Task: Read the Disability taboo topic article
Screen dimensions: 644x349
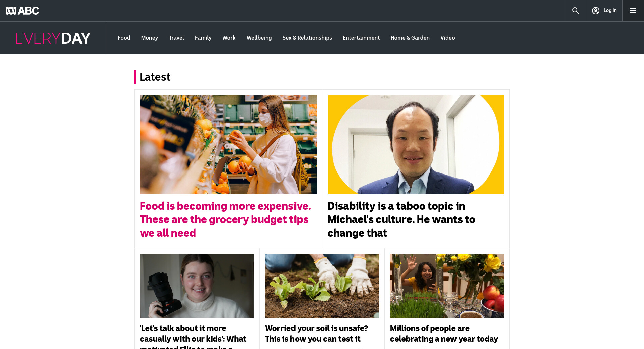Action: [401, 219]
